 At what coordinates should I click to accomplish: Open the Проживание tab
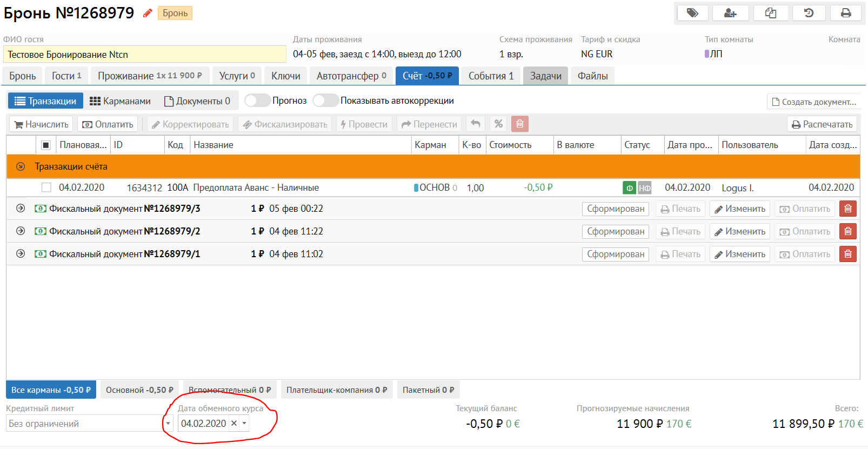click(149, 76)
